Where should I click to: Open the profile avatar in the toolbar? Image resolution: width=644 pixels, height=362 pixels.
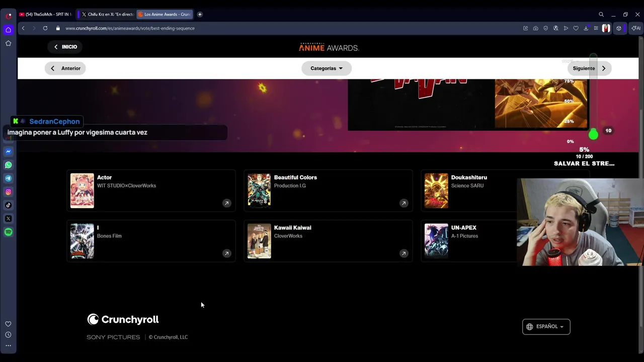coord(606,28)
